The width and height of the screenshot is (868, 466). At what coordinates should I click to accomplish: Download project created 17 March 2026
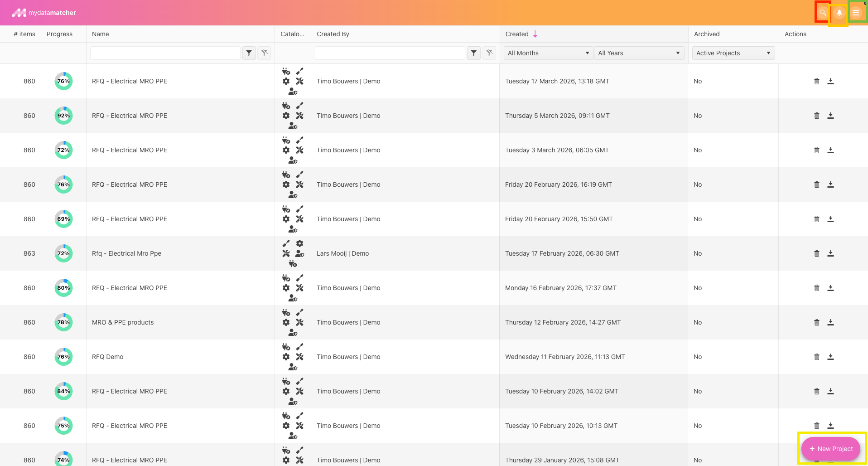(x=830, y=81)
